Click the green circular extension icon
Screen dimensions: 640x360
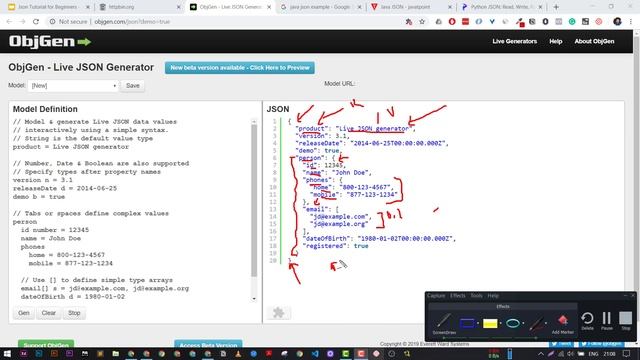pos(572,22)
